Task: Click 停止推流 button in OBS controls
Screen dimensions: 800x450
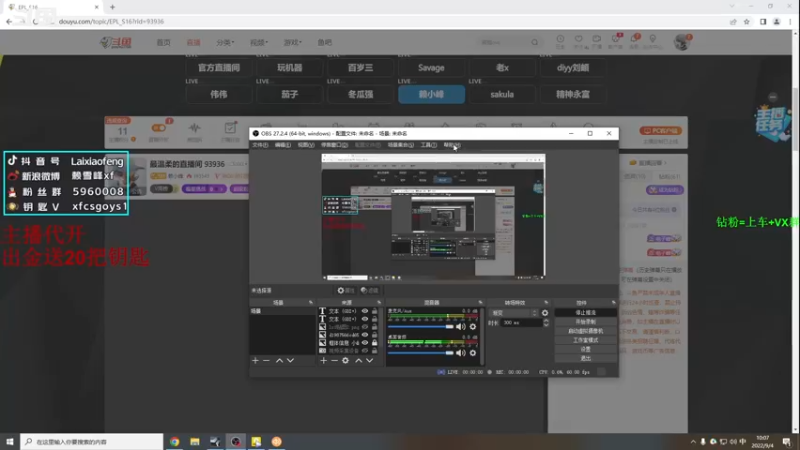Action: click(585, 313)
